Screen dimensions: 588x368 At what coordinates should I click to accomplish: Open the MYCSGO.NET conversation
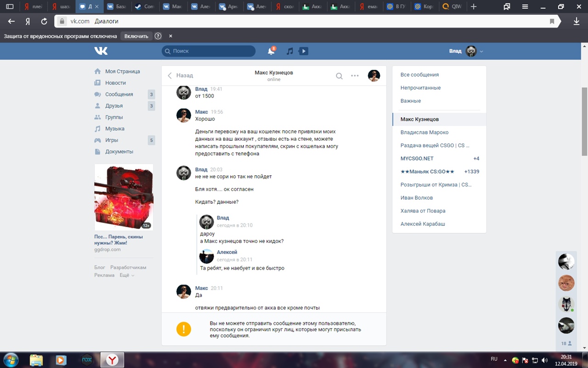coord(417,158)
